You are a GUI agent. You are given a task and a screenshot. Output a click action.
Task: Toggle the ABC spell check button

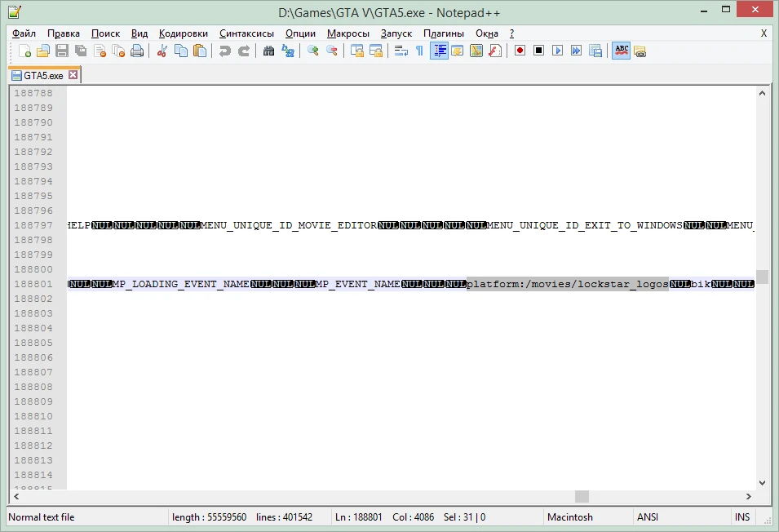tap(622, 51)
